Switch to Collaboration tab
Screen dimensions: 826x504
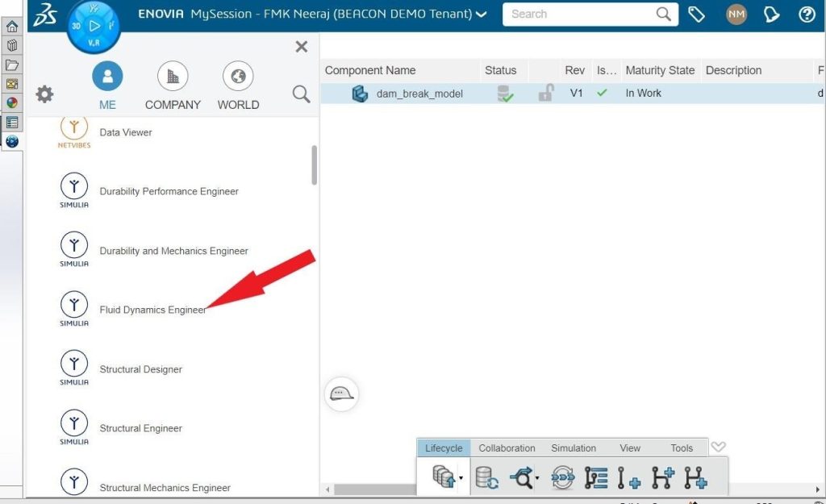507,448
